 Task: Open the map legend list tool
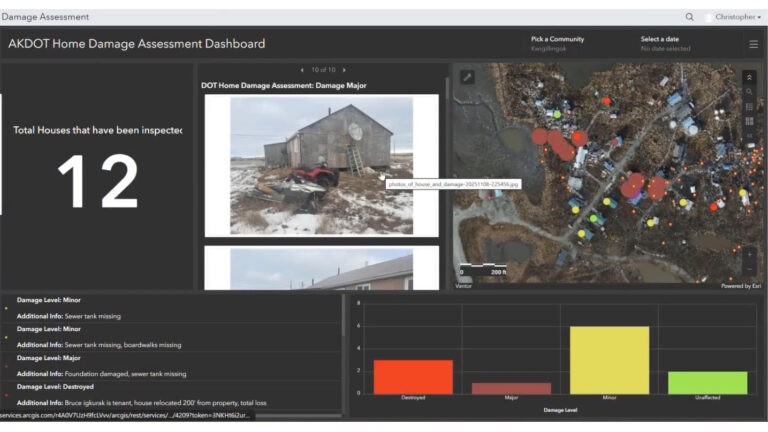(x=749, y=106)
